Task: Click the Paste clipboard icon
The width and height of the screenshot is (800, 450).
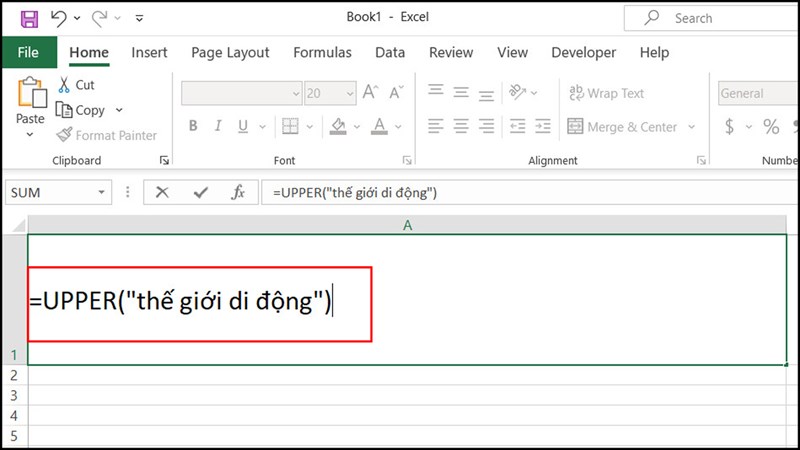Action: coord(31,93)
